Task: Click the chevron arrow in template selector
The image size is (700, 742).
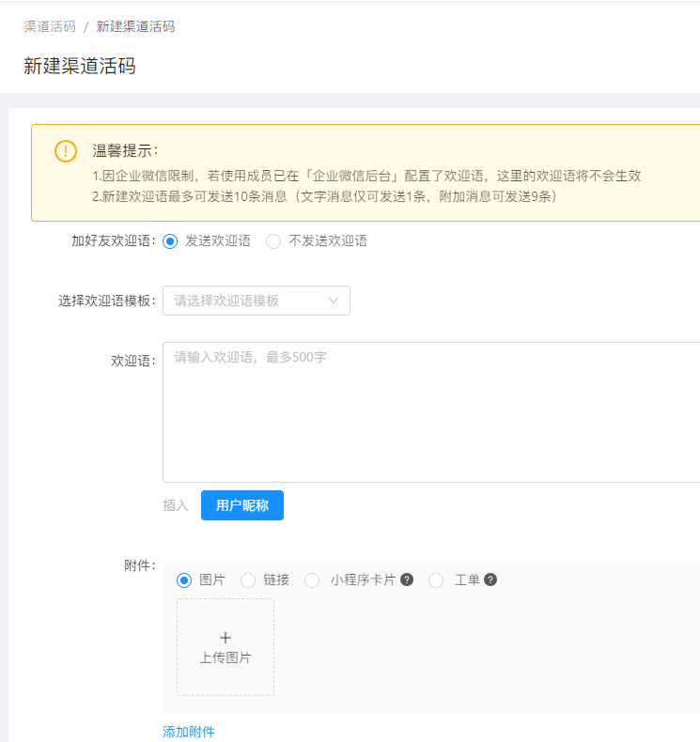Action: coord(334,301)
